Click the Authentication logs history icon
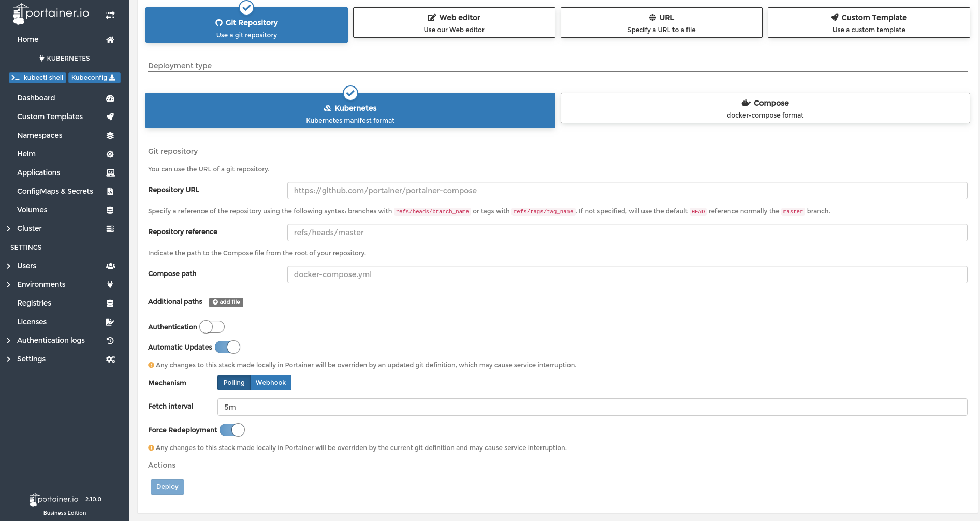 110,341
